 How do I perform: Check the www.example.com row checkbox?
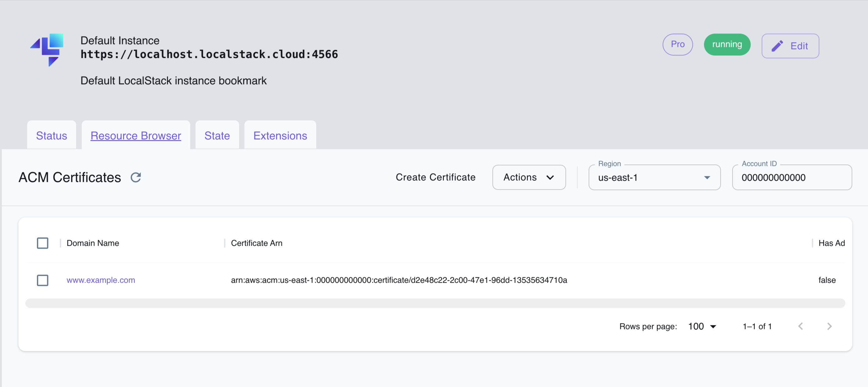pyautogui.click(x=42, y=280)
